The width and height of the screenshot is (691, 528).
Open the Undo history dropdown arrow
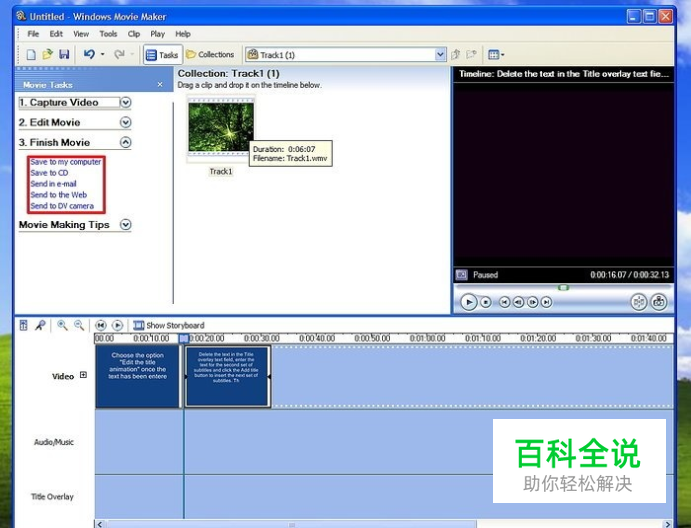pos(103,54)
